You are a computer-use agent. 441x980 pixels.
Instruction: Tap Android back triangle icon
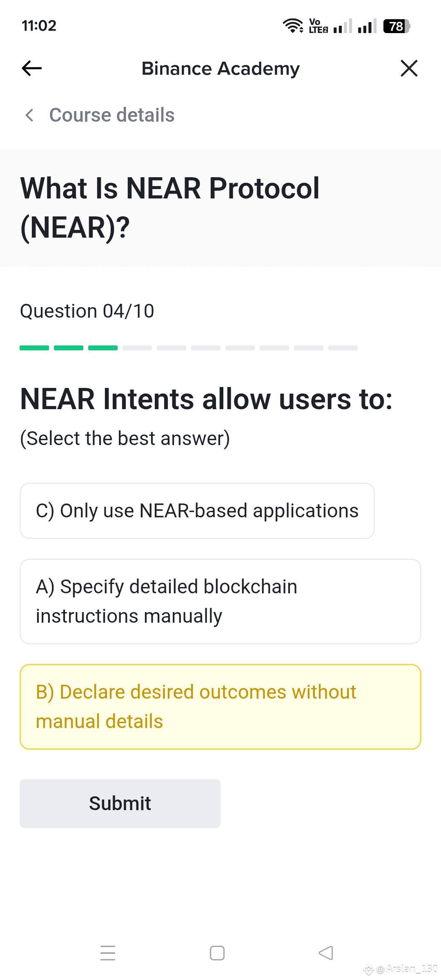[x=326, y=953]
